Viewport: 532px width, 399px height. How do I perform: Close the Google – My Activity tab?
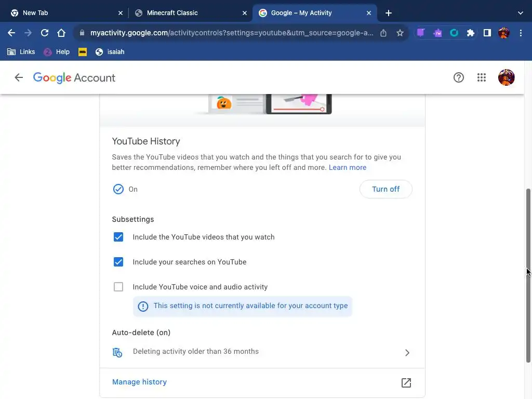369,13
